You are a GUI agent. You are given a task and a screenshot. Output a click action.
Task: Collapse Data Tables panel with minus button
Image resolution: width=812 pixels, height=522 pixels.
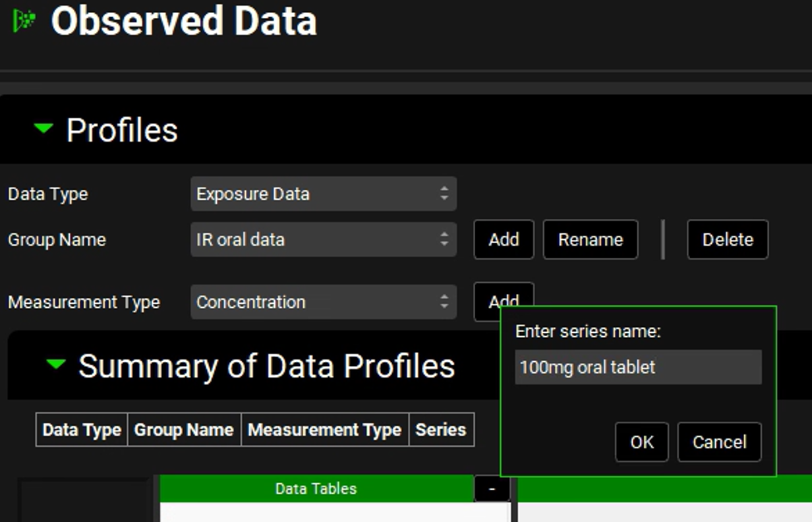point(492,488)
